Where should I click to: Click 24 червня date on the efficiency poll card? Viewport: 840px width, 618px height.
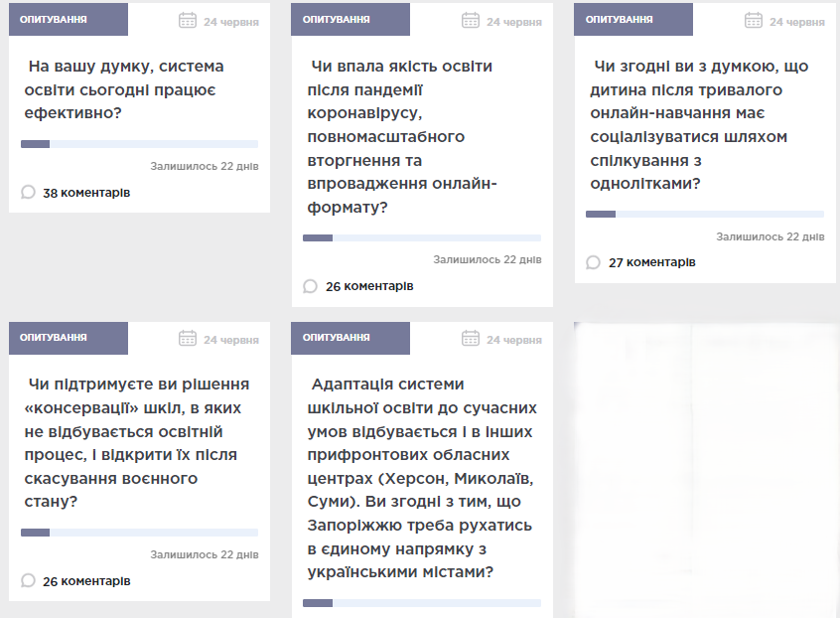(231, 22)
